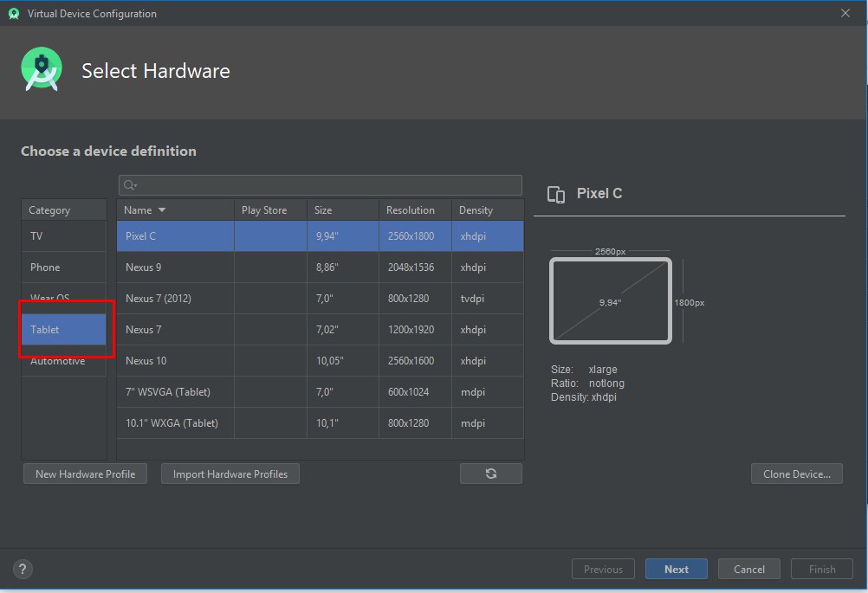
Task: Click the 600x1024 resolution cell
Action: (415, 391)
